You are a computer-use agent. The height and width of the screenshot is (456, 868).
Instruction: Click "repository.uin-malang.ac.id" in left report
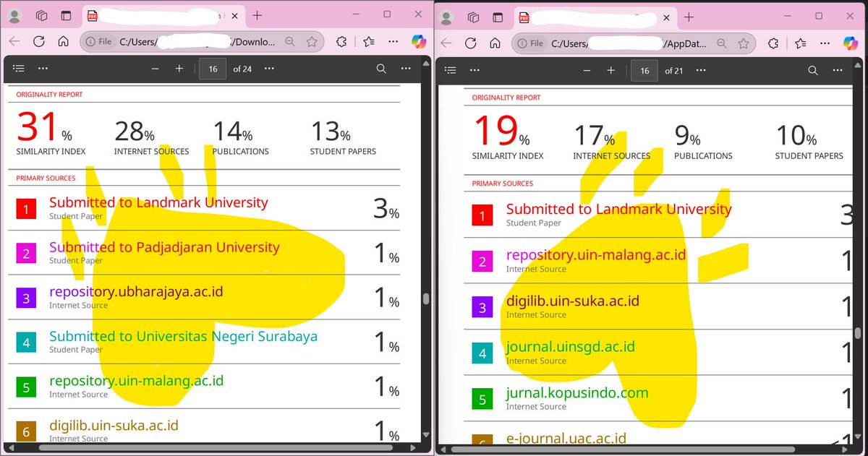136,381
